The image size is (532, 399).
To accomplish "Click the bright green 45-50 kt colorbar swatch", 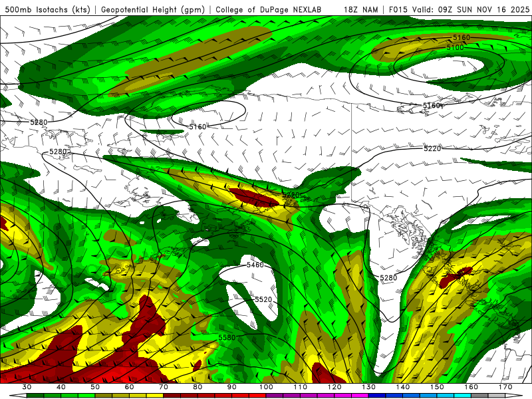I will click(86, 396).
